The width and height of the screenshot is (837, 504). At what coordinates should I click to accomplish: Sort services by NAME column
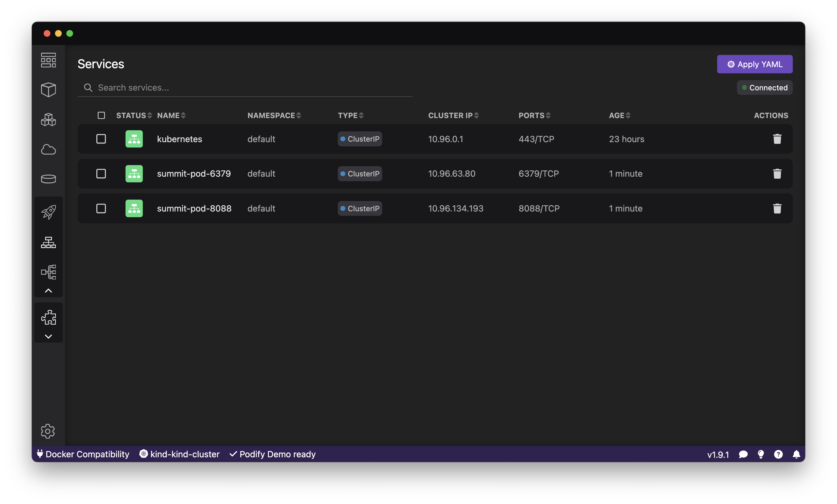tap(171, 116)
